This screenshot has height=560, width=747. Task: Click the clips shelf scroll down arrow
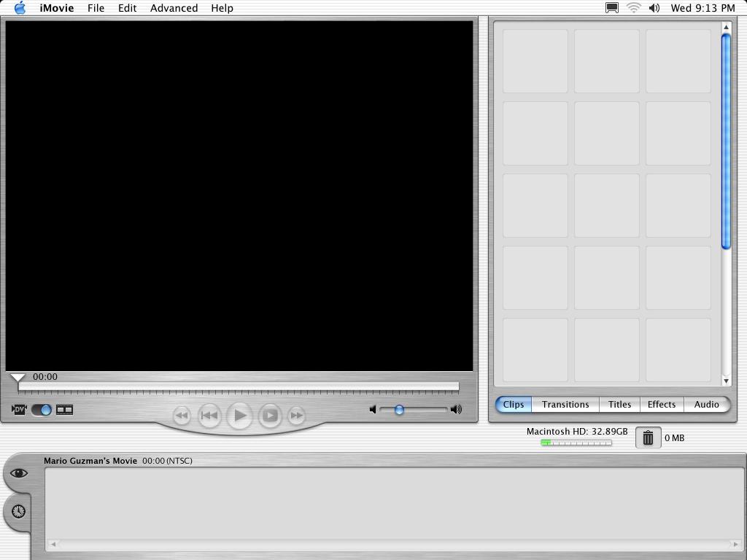[726, 381]
